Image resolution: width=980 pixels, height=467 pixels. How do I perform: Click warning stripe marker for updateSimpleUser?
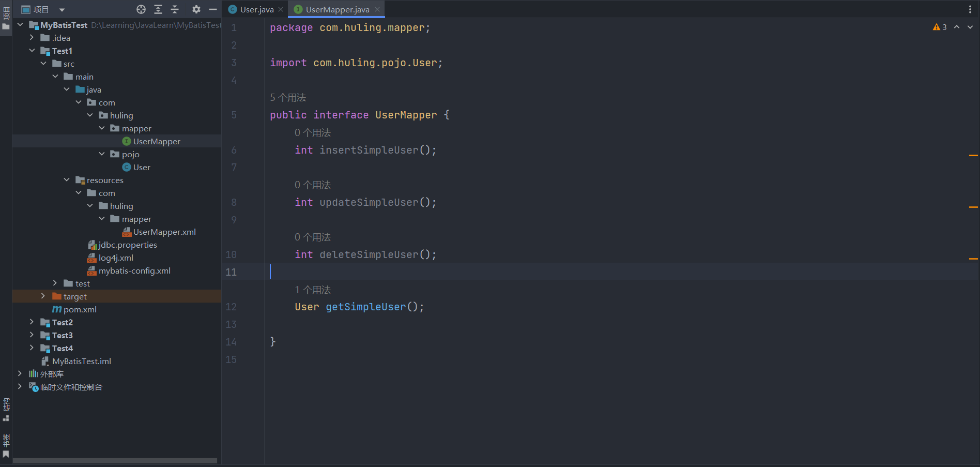pyautogui.click(x=973, y=207)
